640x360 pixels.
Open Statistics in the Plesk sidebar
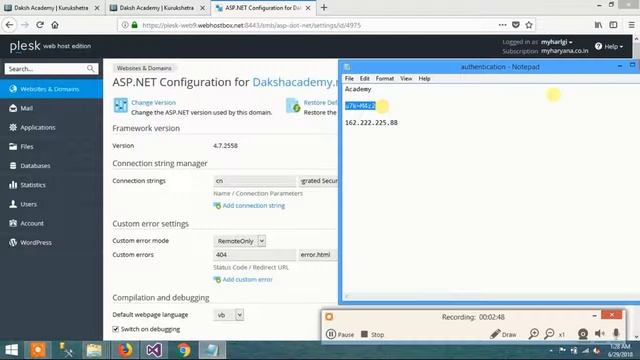click(51, 185)
